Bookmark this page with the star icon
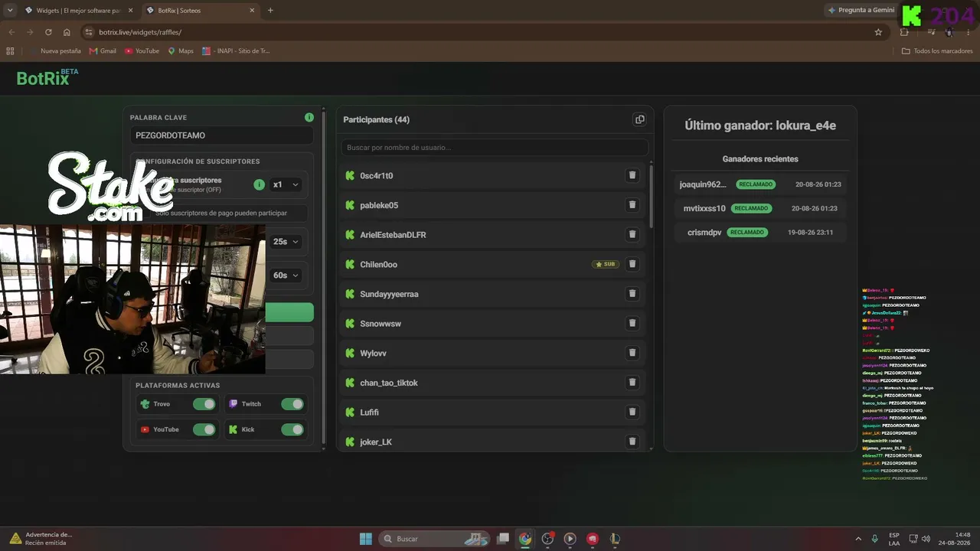This screenshot has height=551, width=980. [x=878, y=32]
